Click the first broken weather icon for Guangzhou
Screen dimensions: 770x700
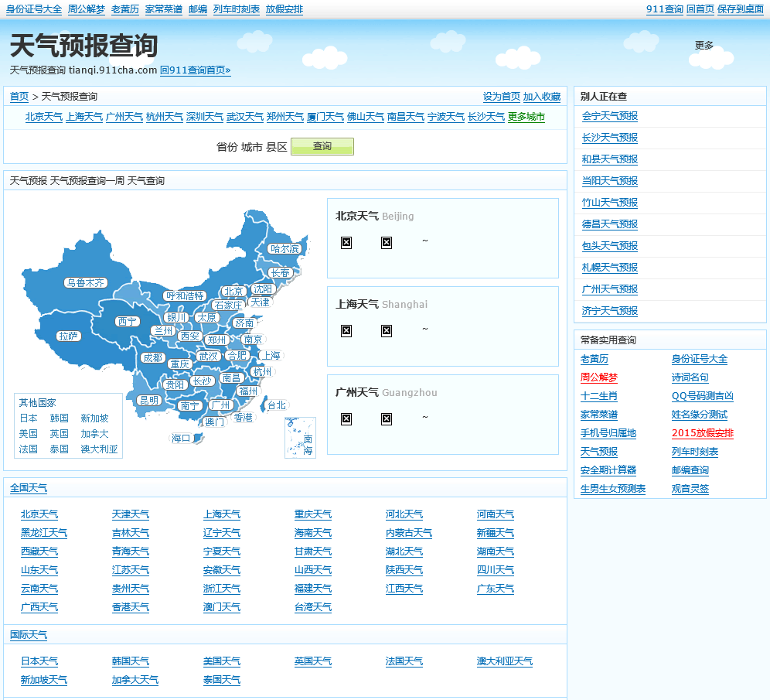[x=346, y=419]
